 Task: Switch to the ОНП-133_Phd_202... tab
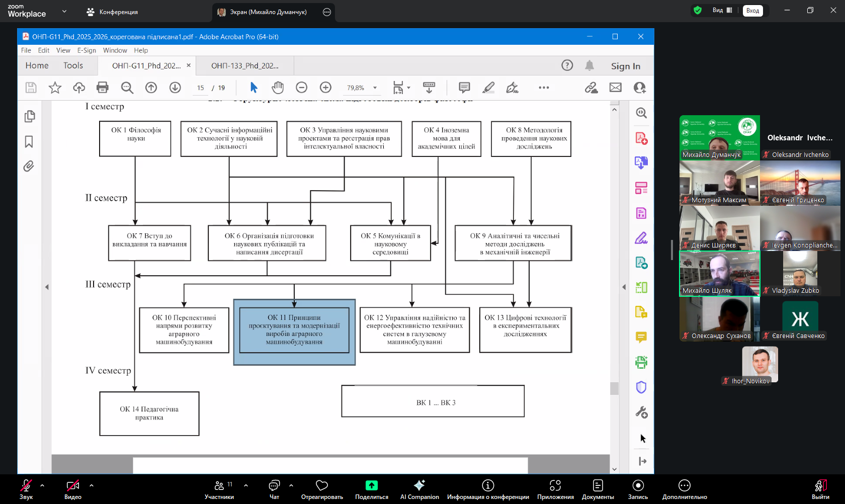click(245, 66)
